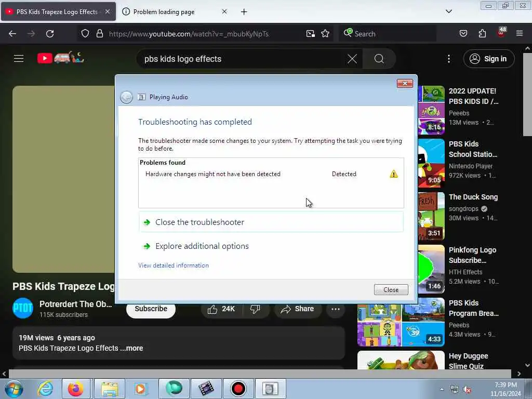The width and height of the screenshot is (532, 399).
Task: Click the Potrerdert The Ob... channel name
Action: (x=75, y=304)
